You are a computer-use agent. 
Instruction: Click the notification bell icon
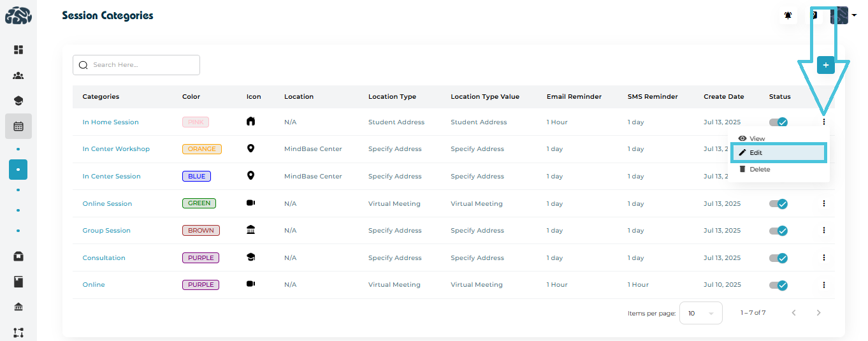pos(788,15)
